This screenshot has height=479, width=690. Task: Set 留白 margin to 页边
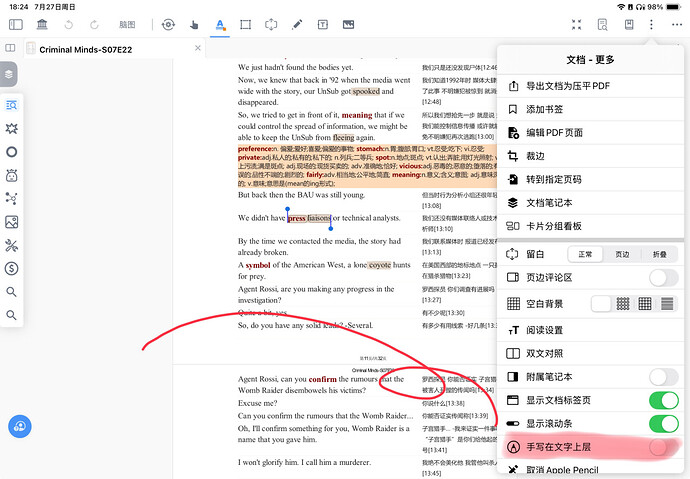622,254
